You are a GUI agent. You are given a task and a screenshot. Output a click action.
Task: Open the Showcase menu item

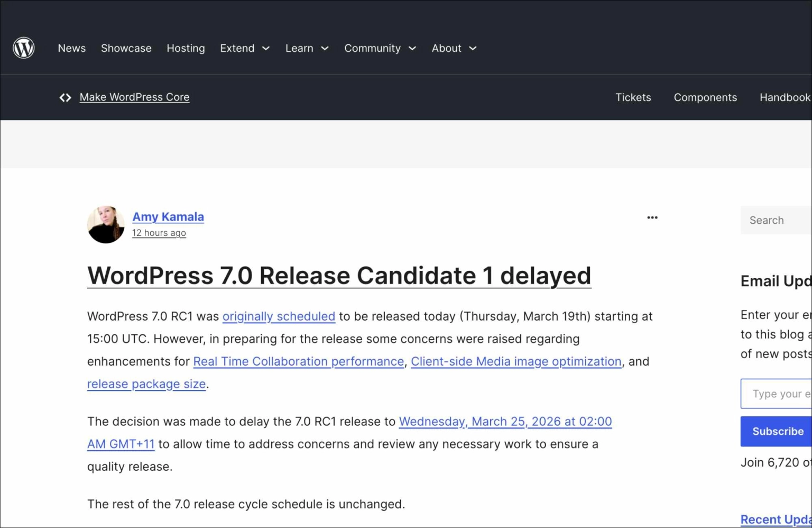(x=126, y=48)
